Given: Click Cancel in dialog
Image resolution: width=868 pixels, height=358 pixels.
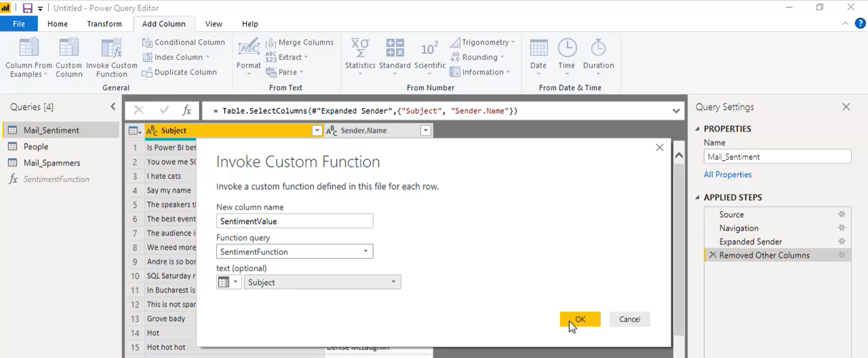Looking at the screenshot, I should (x=630, y=319).
